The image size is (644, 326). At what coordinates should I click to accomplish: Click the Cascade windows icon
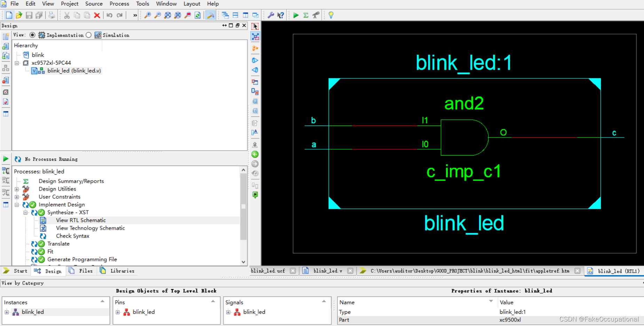(x=225, y=15)
